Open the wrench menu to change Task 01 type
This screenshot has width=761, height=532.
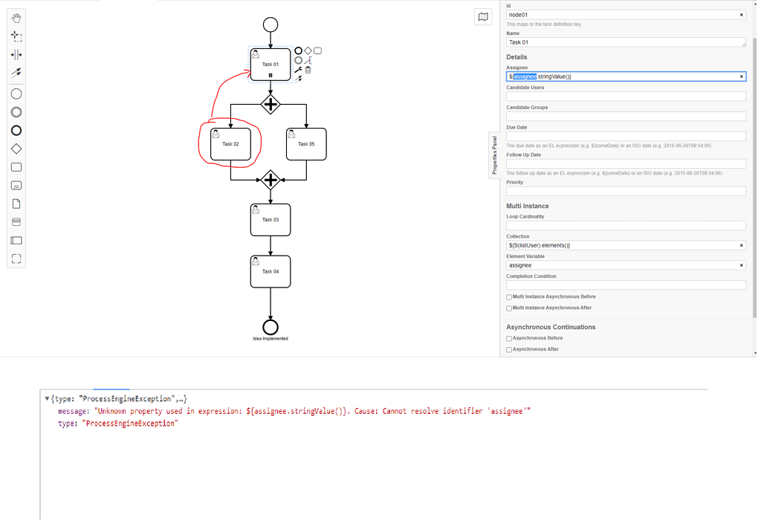(x=298, y=68)
